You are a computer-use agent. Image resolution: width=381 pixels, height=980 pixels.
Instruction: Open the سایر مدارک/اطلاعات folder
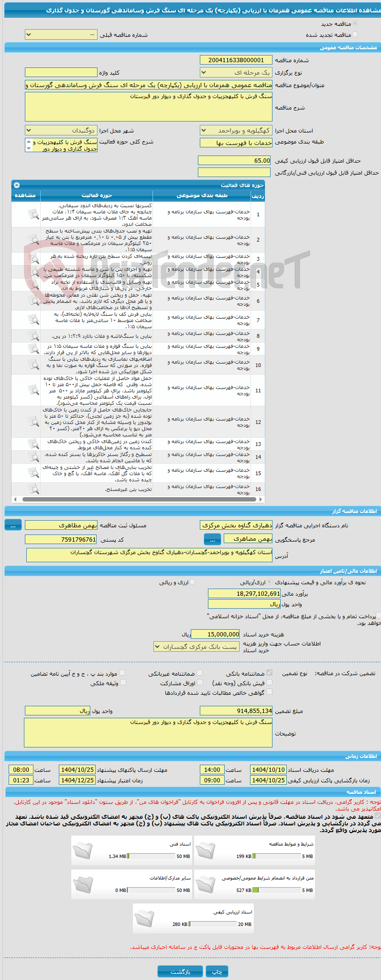(x=83, y=884)
